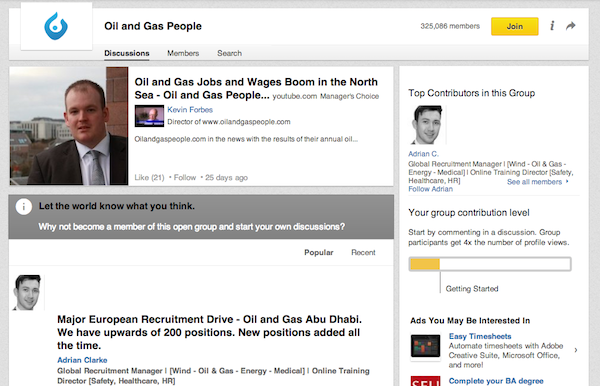
Task: Click Let the world know what you think banner text
Action: 117,206
